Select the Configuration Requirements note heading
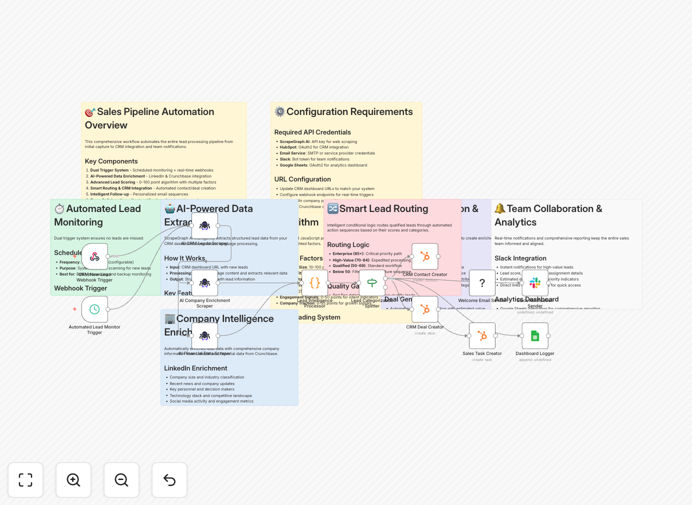The image size is (692, 505). [344, 112]
